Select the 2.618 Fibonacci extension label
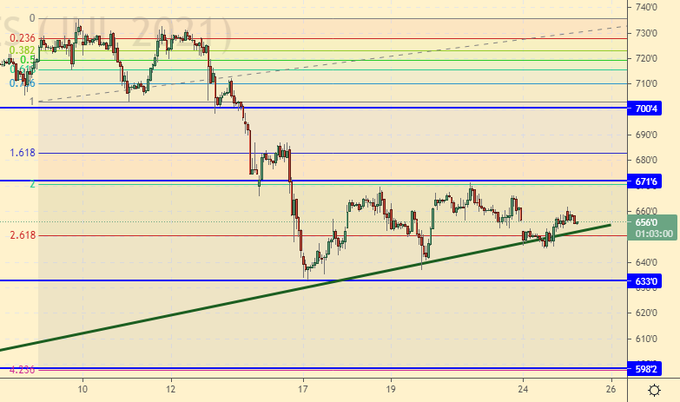 pos(23,235)
